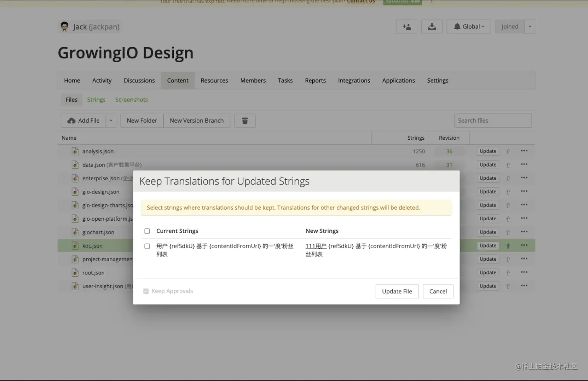Open more options menu for data.json
The image size is (588, 381).
pyautogui.click(x=524, y=164)
